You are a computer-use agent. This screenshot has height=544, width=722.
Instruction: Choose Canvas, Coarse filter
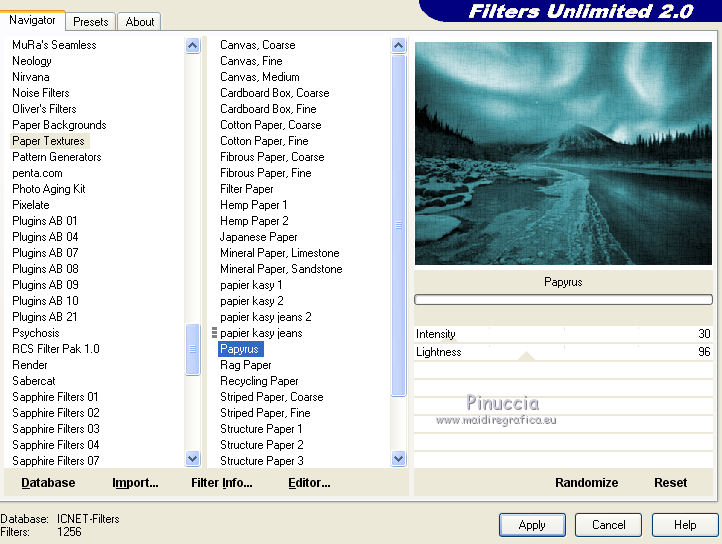(258, 45)
